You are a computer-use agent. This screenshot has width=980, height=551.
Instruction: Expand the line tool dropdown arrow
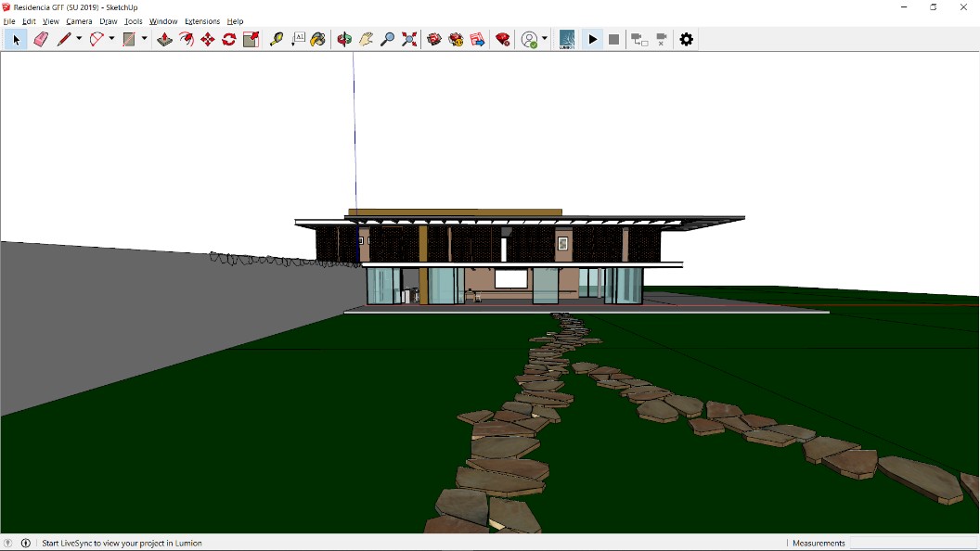pyautogui.click(x=79, y=39)
